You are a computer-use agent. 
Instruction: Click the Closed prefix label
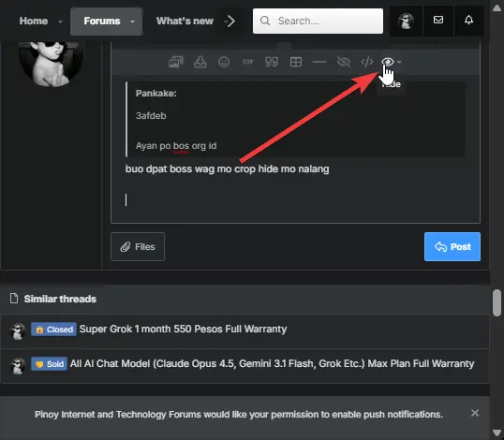(53, 330)
